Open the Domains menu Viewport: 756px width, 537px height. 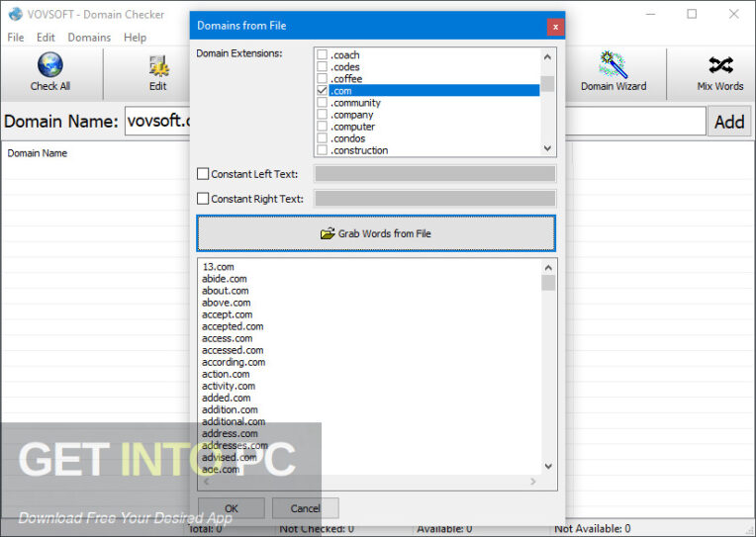(x=89, y=38)
